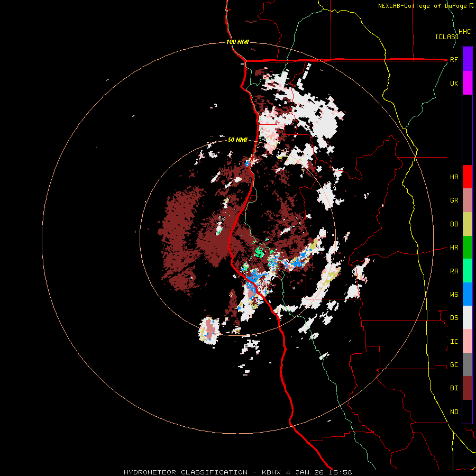Click the 'GC' legend label

(x=454, y=365)
